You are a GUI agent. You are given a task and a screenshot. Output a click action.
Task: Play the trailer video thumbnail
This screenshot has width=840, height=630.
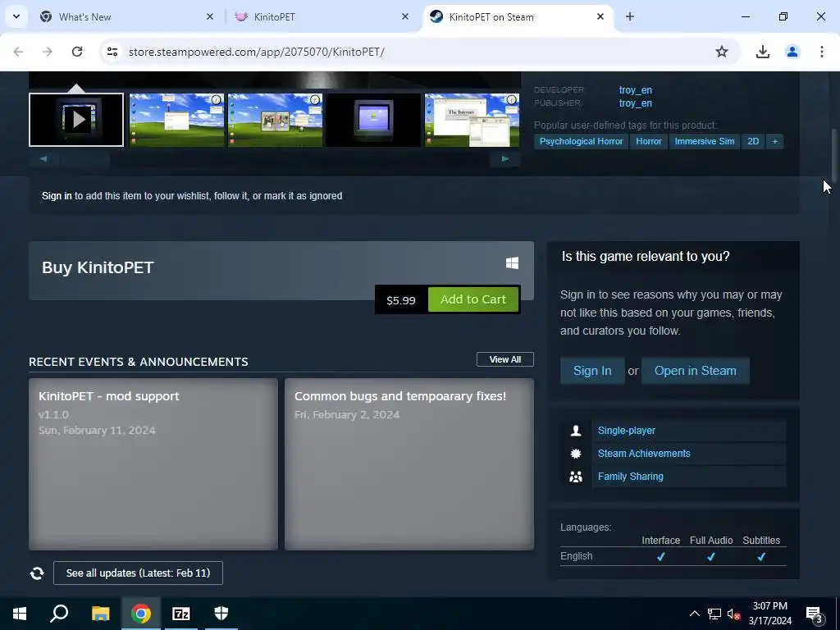(76, 120)
